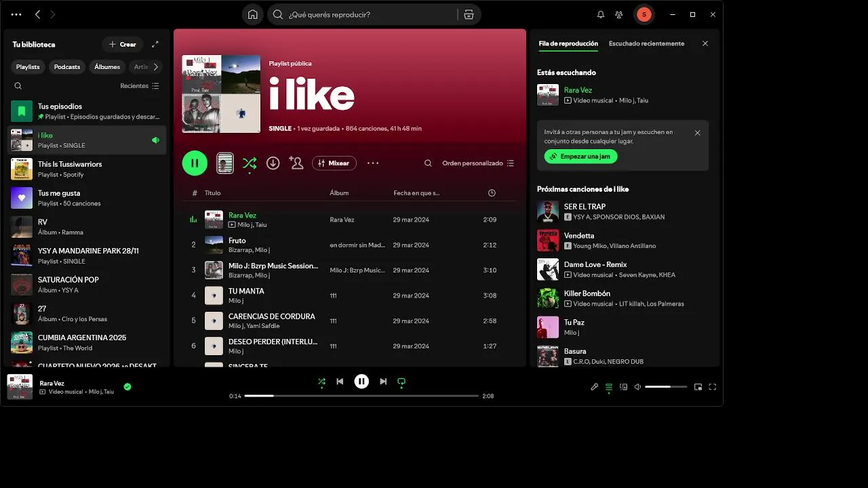
Task: Open SATURACIÓN POP album in library
Action: coord(87,285)
